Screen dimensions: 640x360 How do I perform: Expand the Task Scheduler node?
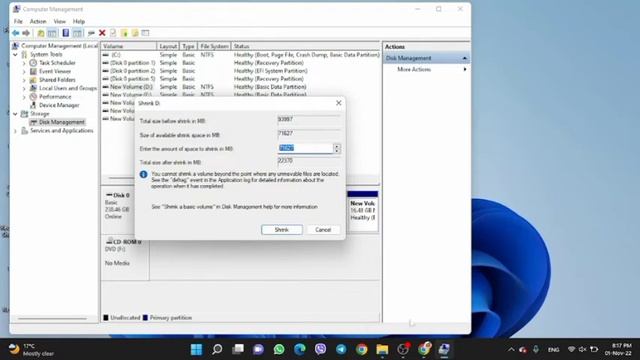tap(24, 63)
